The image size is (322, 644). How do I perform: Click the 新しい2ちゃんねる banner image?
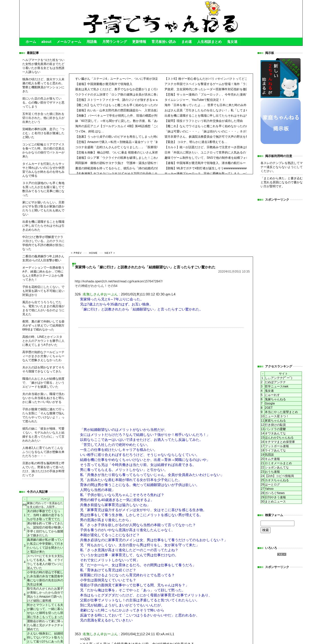(280, 78)
